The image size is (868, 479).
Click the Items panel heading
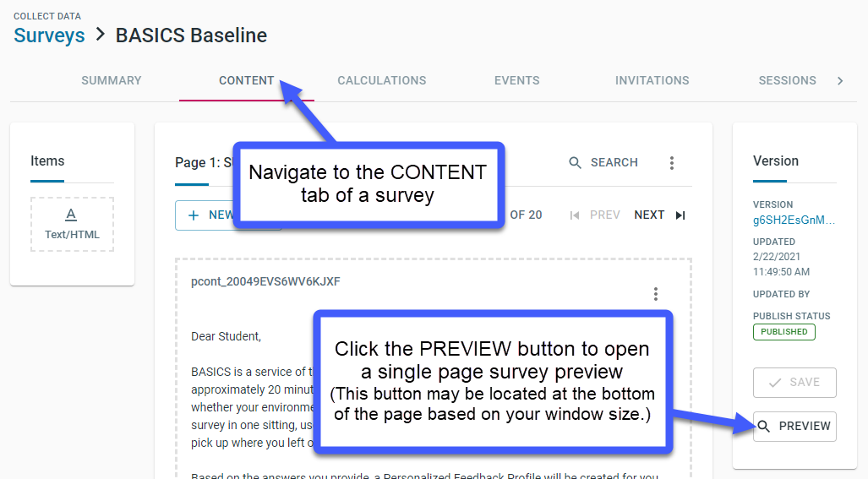tap(47, 161)
